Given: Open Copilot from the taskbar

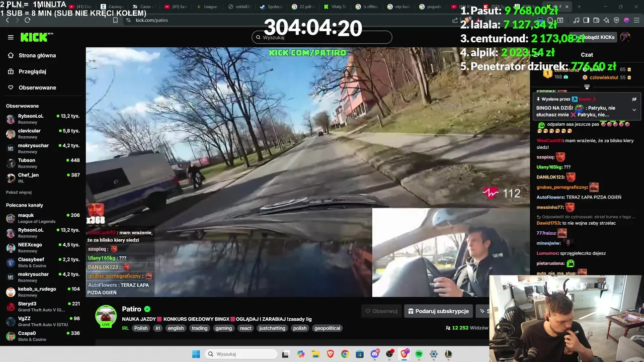Looking at the screenshot, I should pyautogui.click(x=301, y=354).
